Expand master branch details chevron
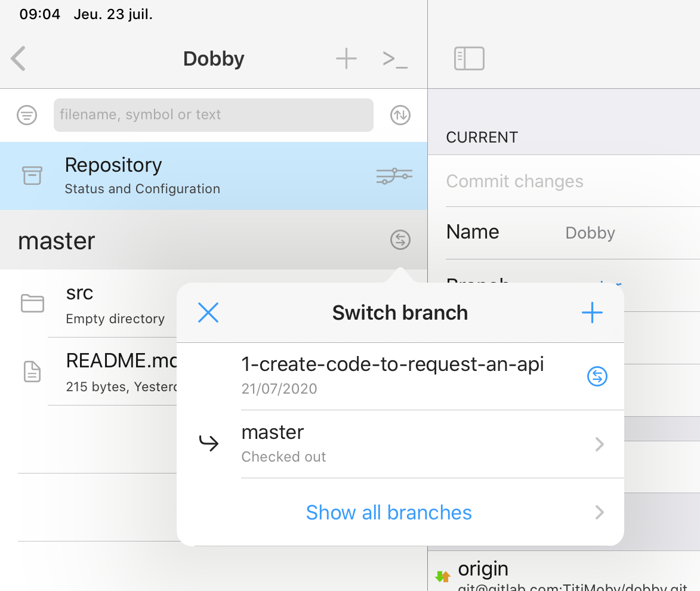 click(x=600, y=444)
